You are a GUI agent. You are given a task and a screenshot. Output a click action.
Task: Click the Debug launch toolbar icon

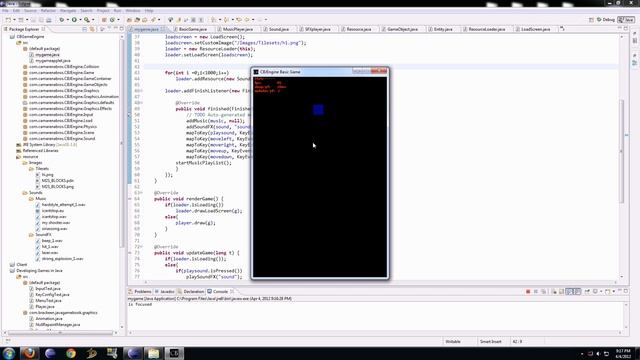(x=62, y=20)
